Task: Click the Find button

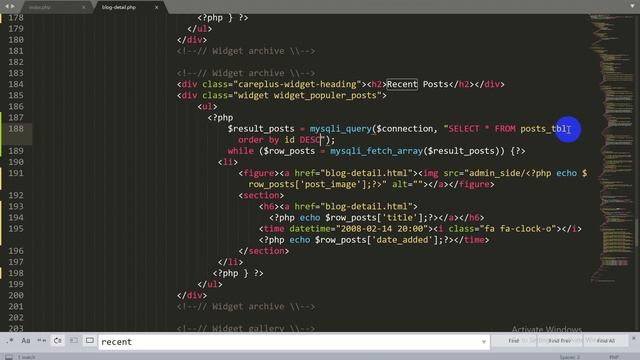Action: pyautogui.click(x=513, y=340)
